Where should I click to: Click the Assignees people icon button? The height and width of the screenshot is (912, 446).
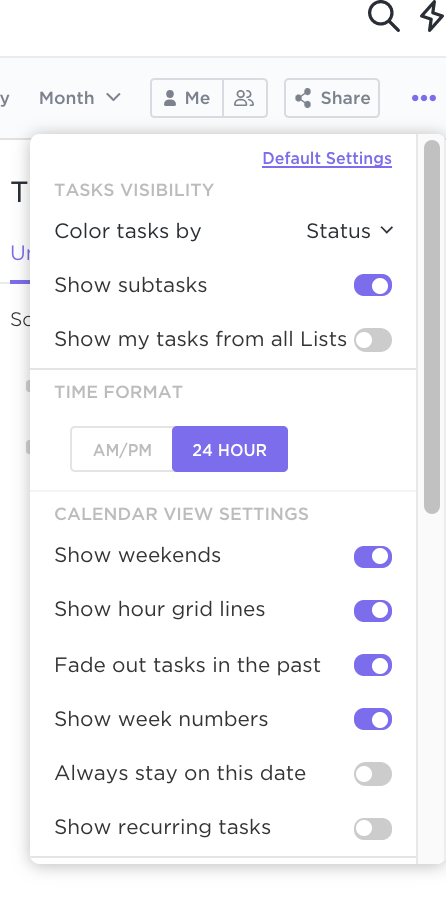245,98
